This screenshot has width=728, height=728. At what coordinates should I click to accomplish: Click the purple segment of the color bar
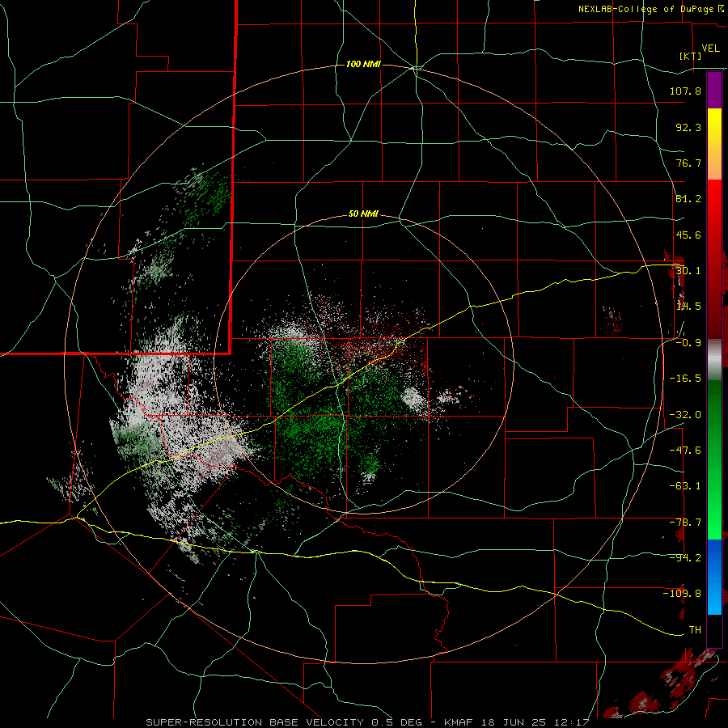click(714, 90)
